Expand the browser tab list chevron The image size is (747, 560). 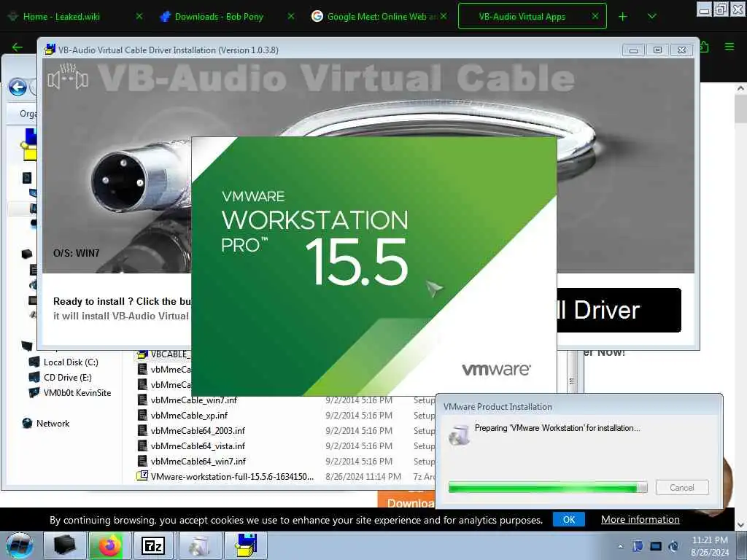pyautogui.click(x=652, y=17)
